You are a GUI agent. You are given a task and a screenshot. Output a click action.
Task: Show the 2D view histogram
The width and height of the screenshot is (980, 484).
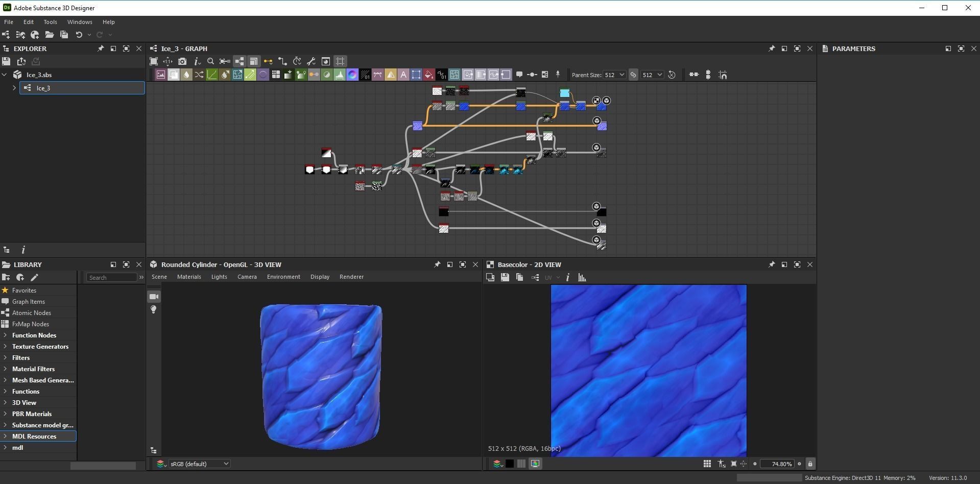coord(582,277)
